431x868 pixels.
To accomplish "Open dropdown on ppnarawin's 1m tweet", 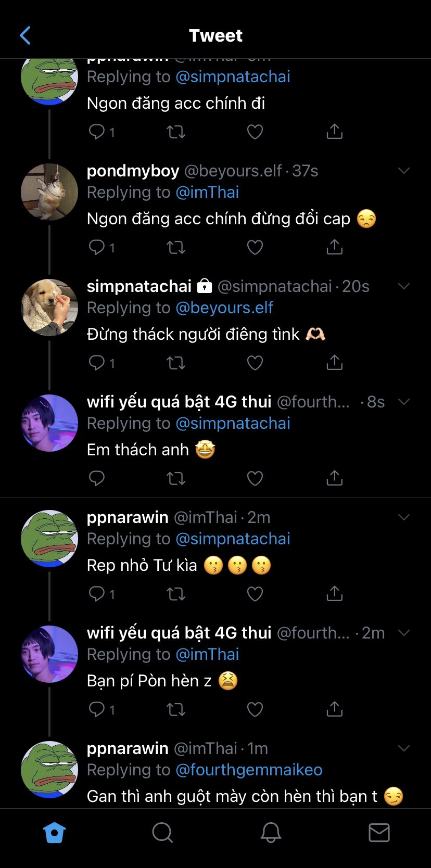I will pos(404,748).
